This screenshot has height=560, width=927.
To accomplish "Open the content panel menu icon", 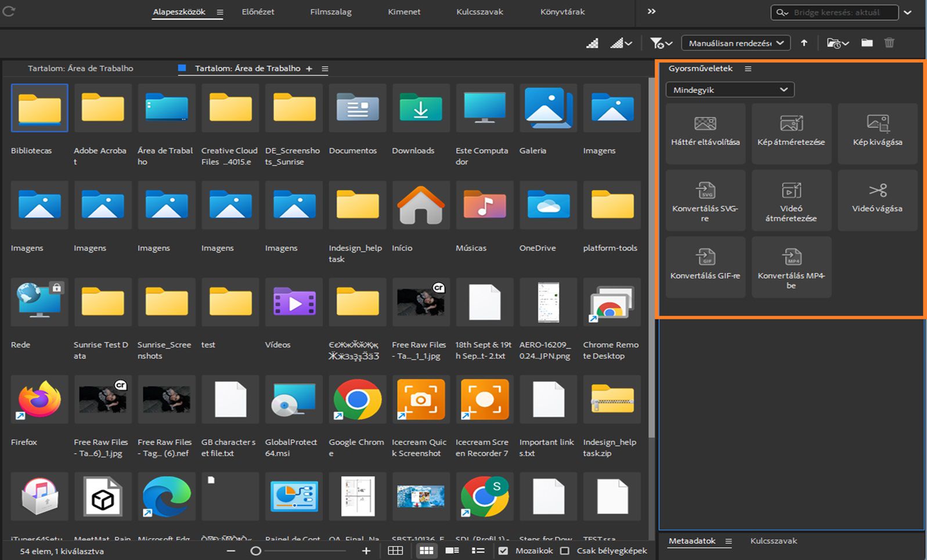I will coord(325,68).
